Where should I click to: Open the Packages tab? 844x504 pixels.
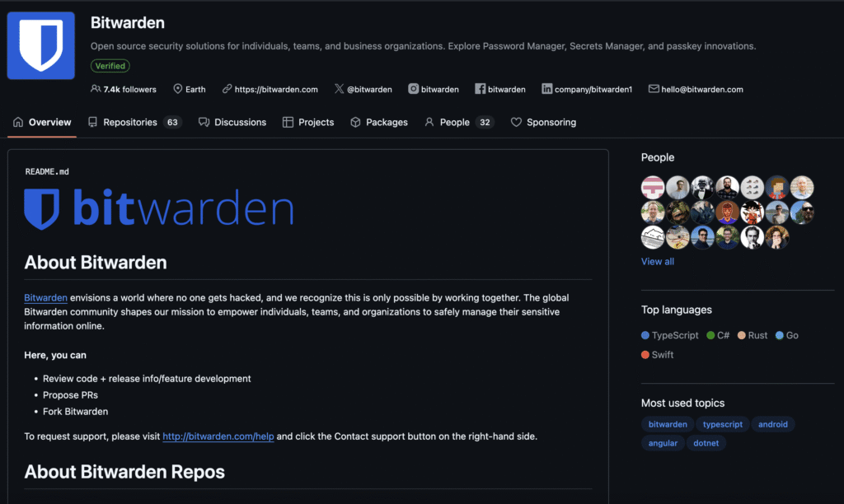pyautogui.click(x=379, y=122)
